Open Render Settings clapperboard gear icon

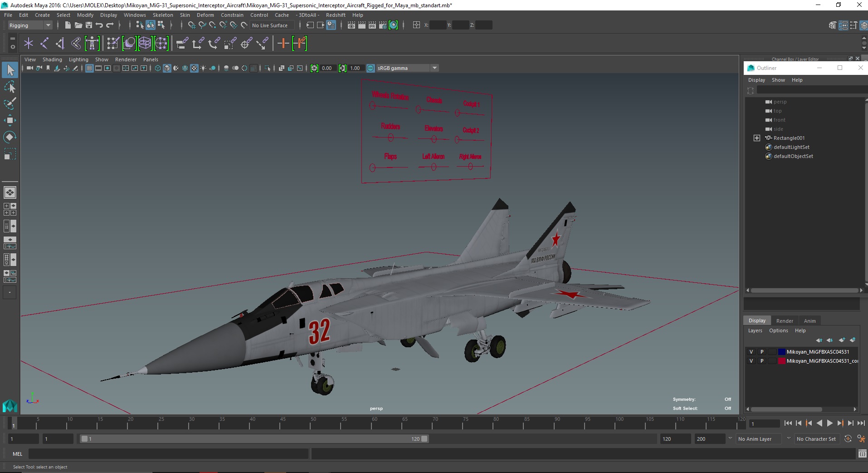point(383,25)
